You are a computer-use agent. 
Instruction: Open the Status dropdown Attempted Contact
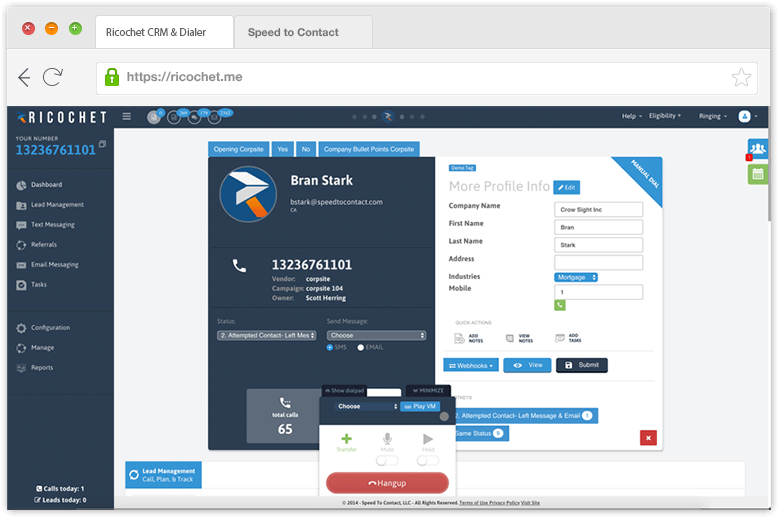coord(266,335)
